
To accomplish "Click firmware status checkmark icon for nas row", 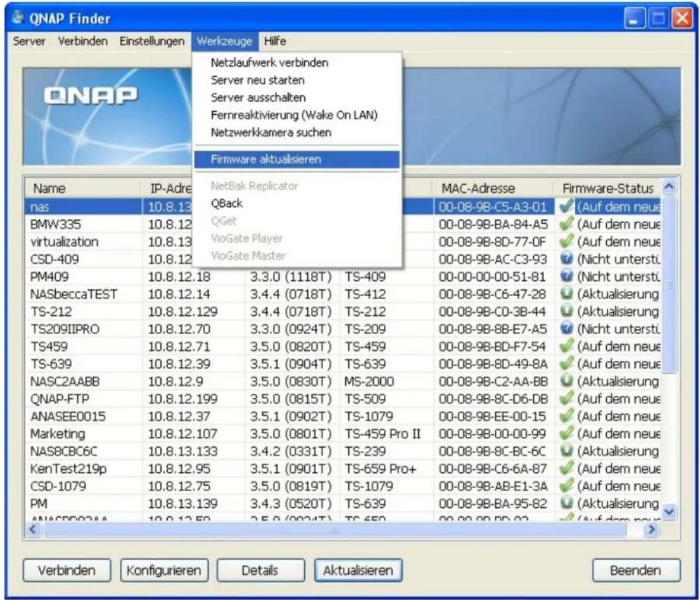I will click(x=566, y=206).
